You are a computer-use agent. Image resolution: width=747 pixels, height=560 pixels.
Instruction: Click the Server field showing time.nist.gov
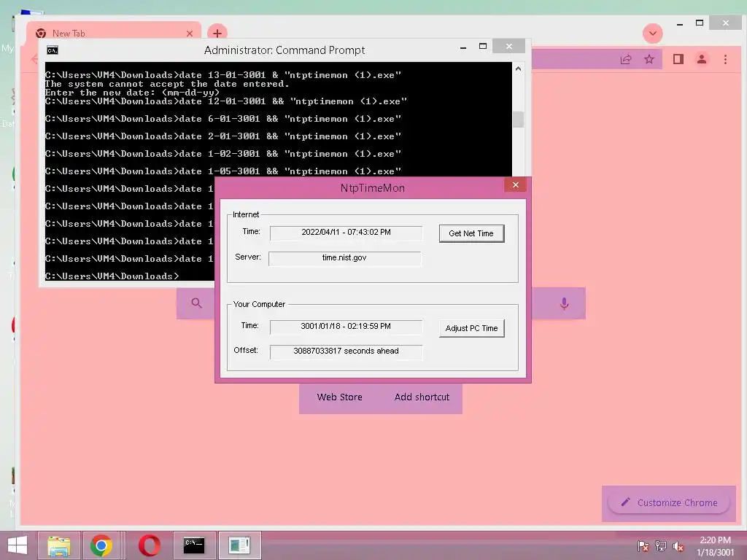tap(344, 257)
